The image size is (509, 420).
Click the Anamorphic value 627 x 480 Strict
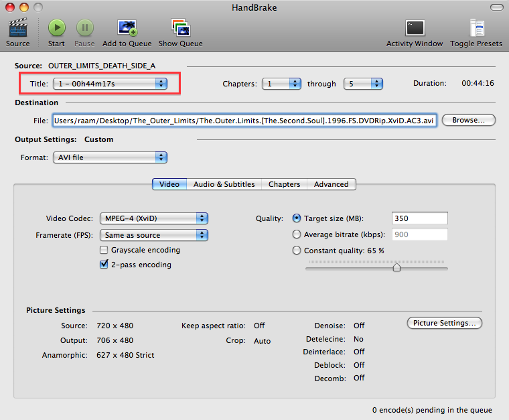(x=125, y=355)
